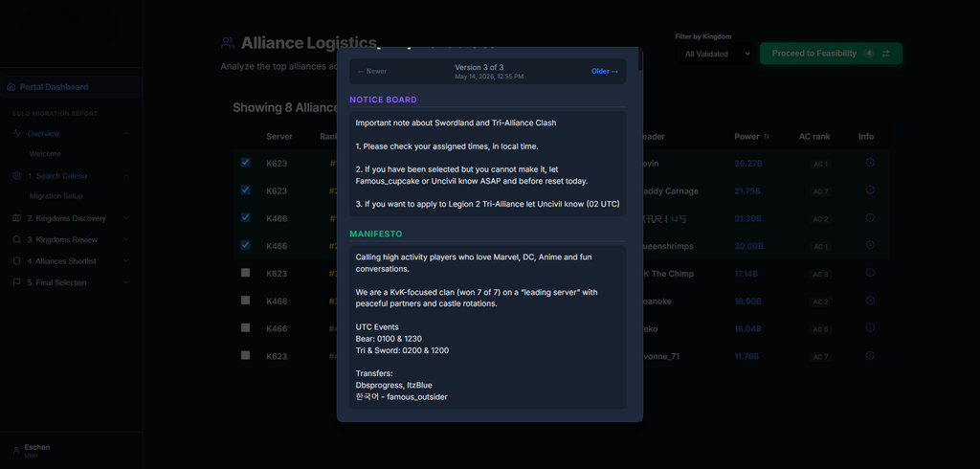Click the Alliance Logistics people icon

click(x=228, y=42)
